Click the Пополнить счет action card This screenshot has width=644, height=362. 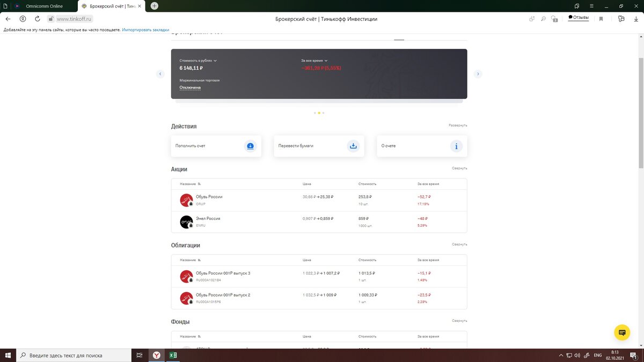tap(216, 146)
